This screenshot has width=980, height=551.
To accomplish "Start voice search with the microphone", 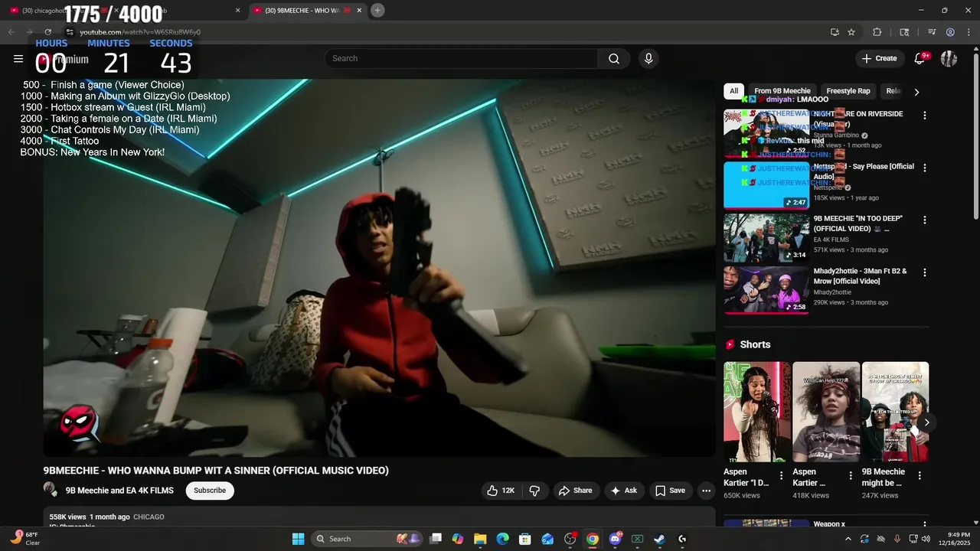I will pyautogui.click(x=648, y=59).
